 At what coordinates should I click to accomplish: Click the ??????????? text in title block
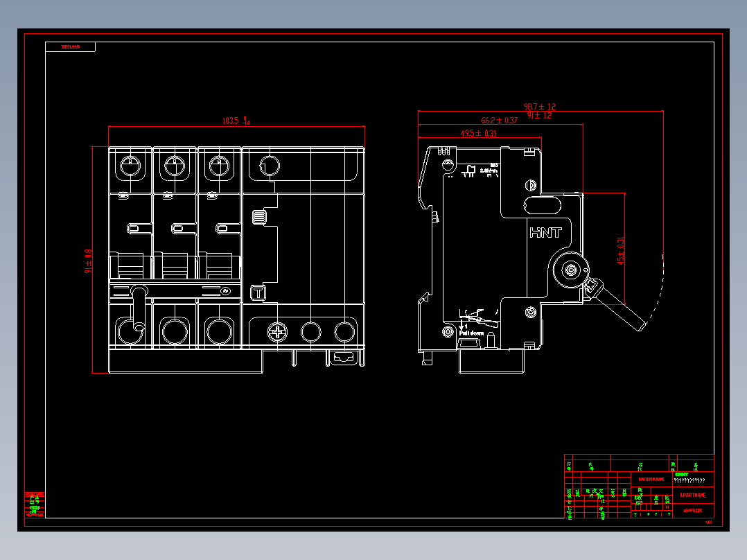point(689,480)
